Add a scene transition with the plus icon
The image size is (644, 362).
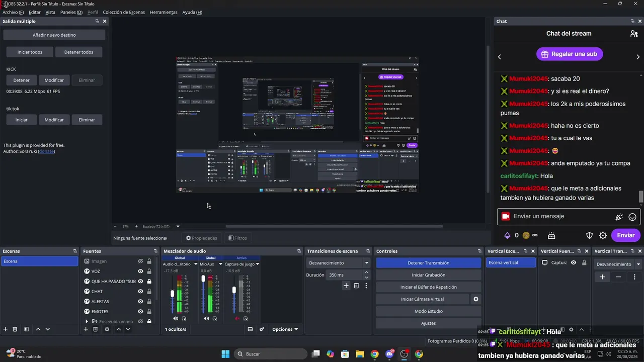click(x=346, y=286)
